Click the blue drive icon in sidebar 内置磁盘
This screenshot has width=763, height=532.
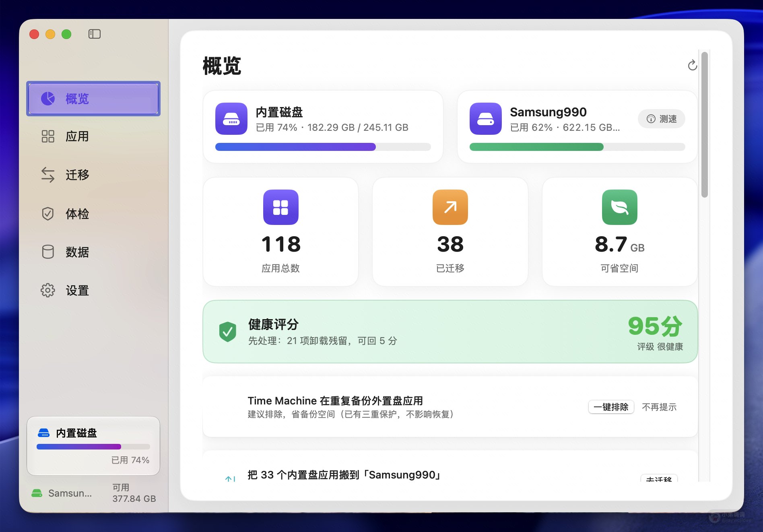[x=43, y=433]
